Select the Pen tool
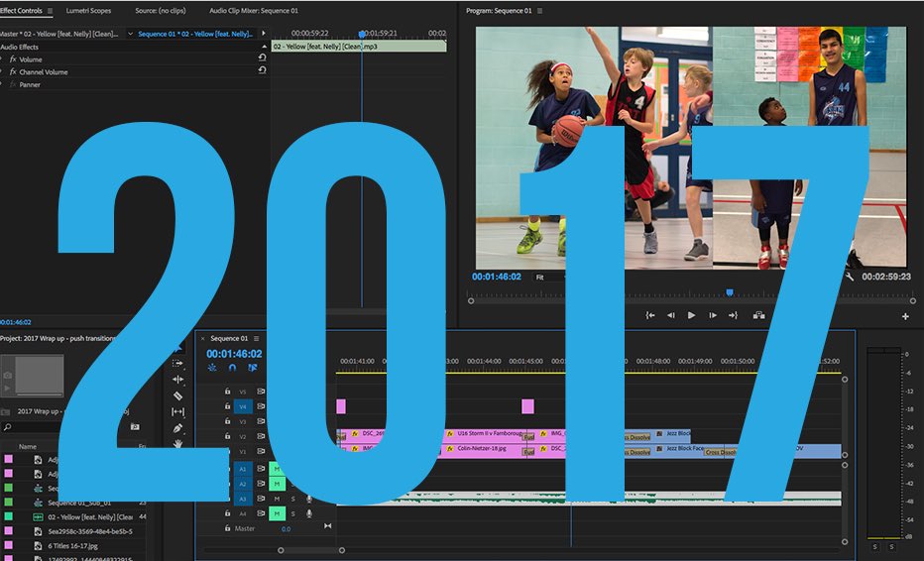Image resolution: width=924 pixels, height=561 pixels. (178, 428)
